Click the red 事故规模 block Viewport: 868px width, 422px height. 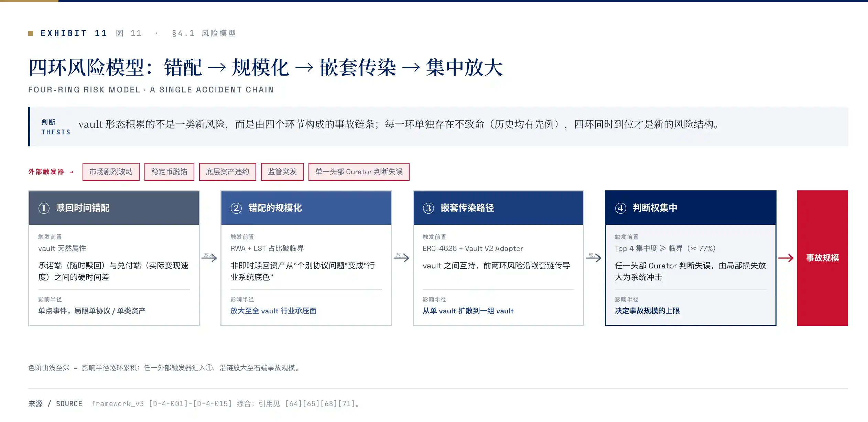click(x=823, y=258)
